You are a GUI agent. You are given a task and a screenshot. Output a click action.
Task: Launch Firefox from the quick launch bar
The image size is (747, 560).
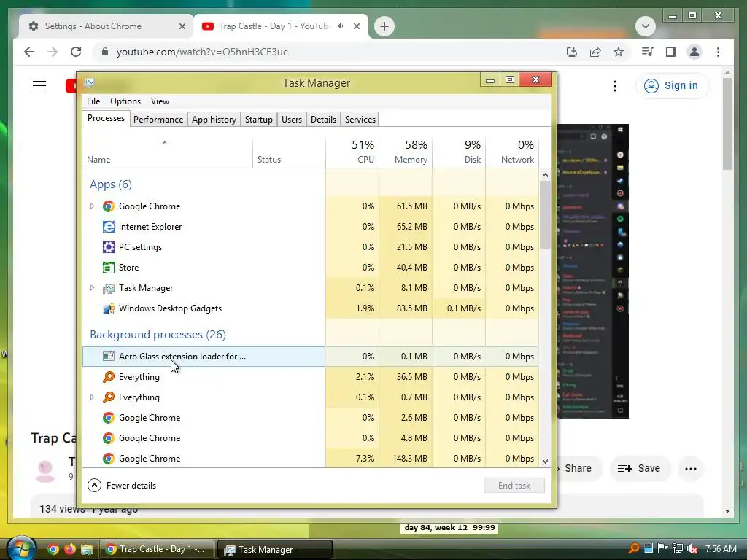coord(69,550)
